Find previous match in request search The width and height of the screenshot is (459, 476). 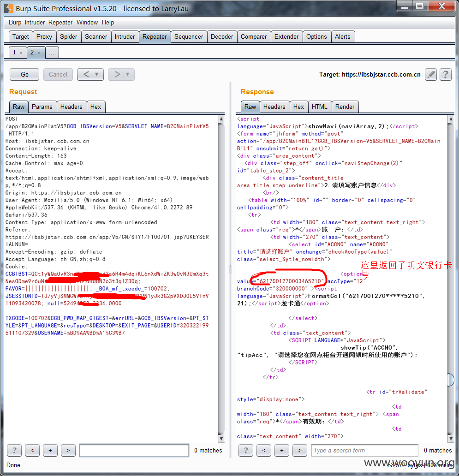pos(32,451)
